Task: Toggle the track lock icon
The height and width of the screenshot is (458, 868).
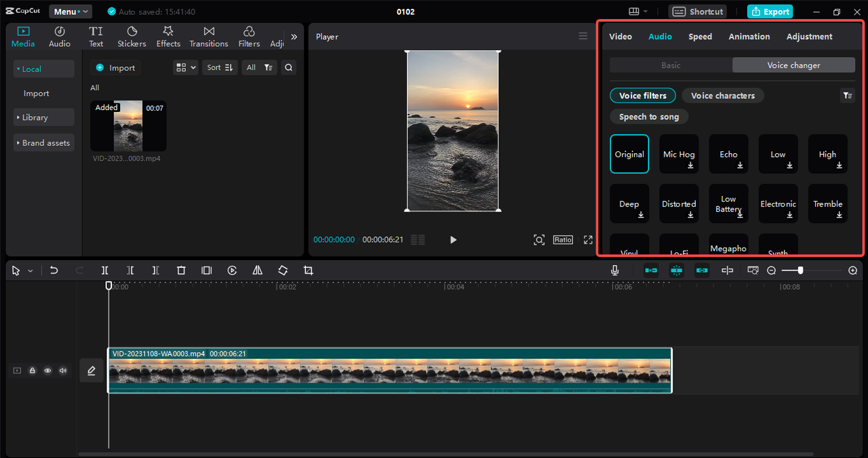Action: pos(32,370)
